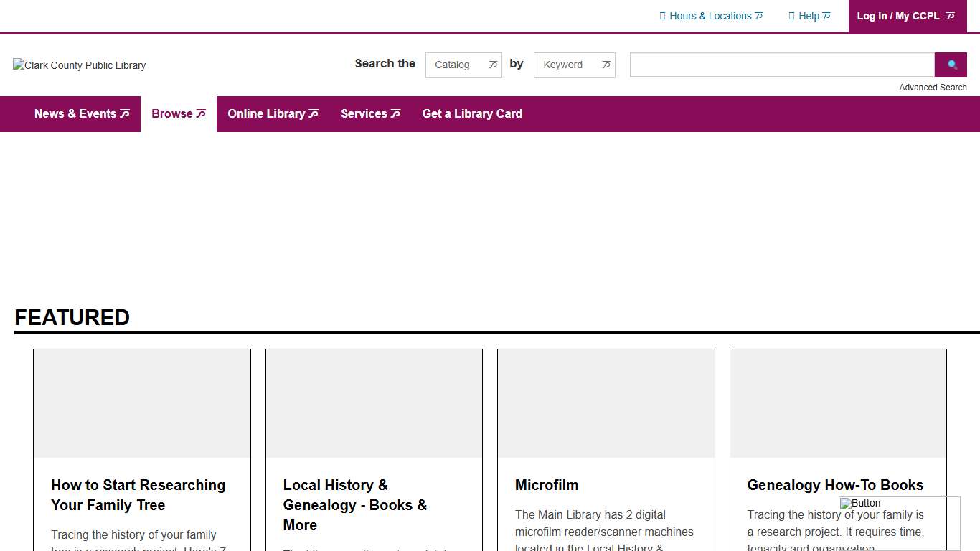Click the location icon before Hours & Locations

click(662, 15)
